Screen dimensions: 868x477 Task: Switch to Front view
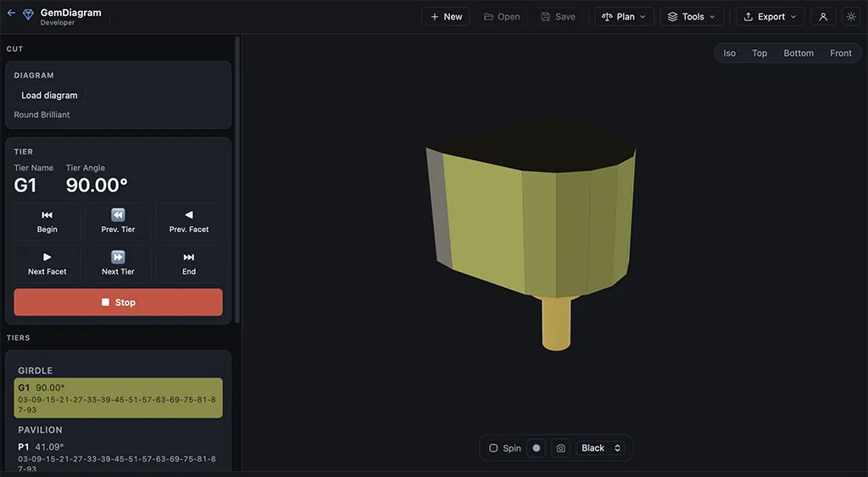coord(840,53)
